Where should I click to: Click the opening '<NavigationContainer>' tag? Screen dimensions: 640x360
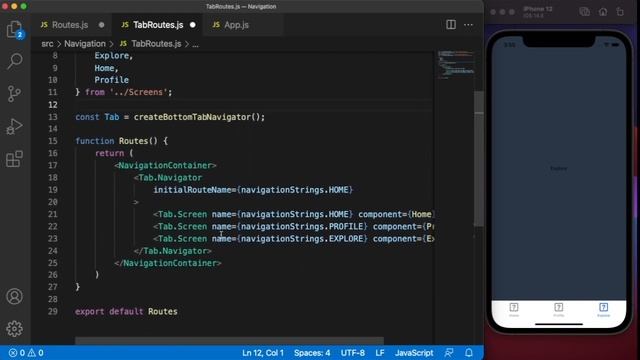click(x=165, y=165)
